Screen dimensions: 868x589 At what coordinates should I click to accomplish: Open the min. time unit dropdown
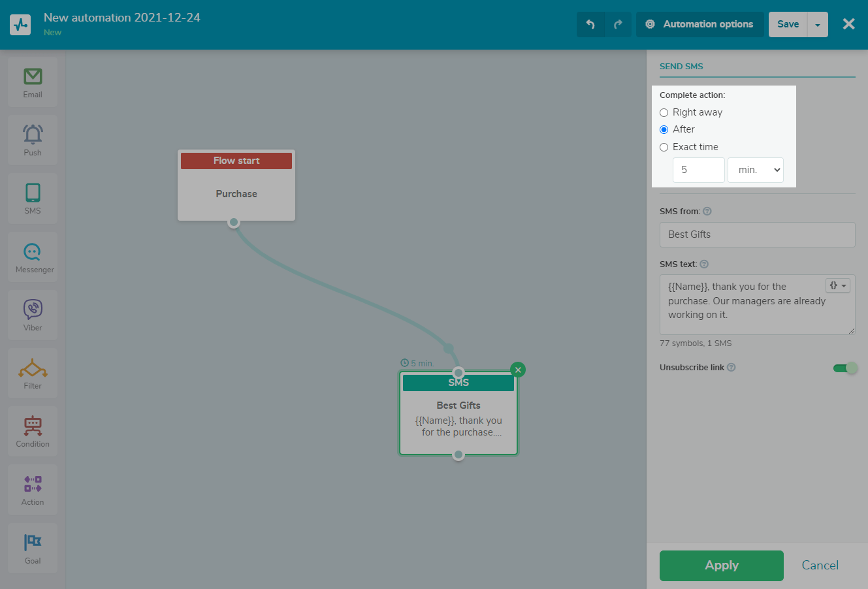(756, 170)
